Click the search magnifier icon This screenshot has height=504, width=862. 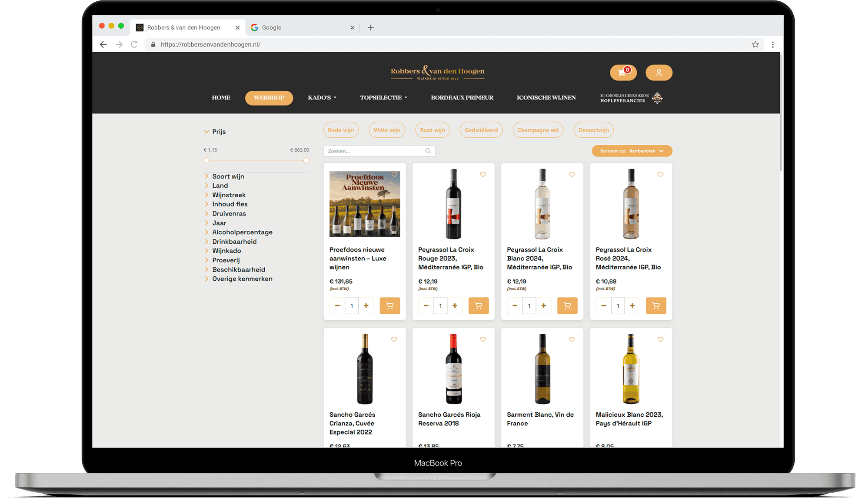428,151
